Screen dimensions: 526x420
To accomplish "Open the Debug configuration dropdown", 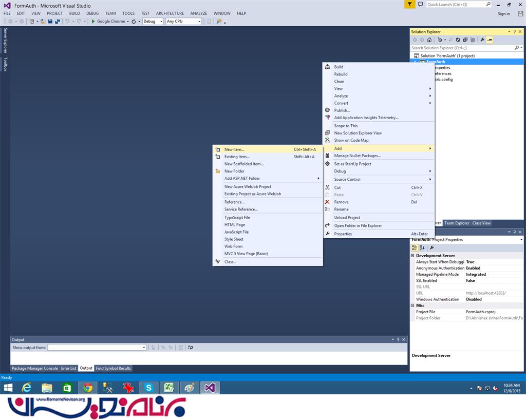I will [x=153, y=22].
